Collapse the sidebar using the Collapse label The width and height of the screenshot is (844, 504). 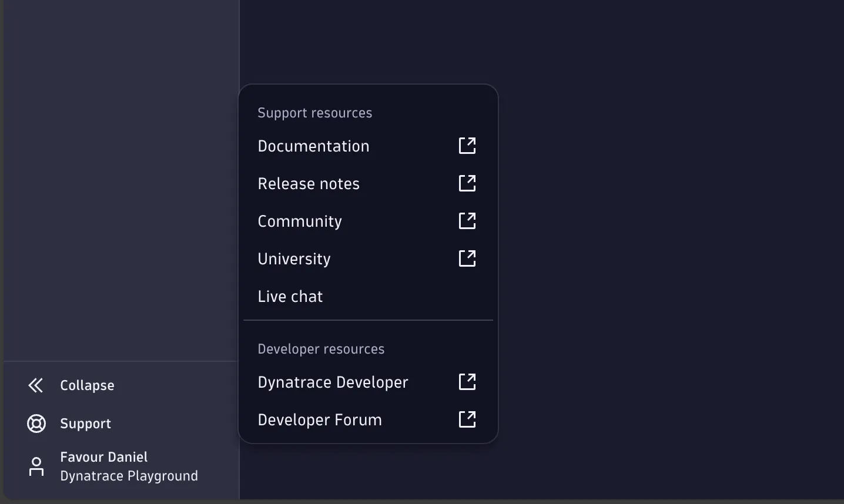pyautogui.click(x=87, y=385)
